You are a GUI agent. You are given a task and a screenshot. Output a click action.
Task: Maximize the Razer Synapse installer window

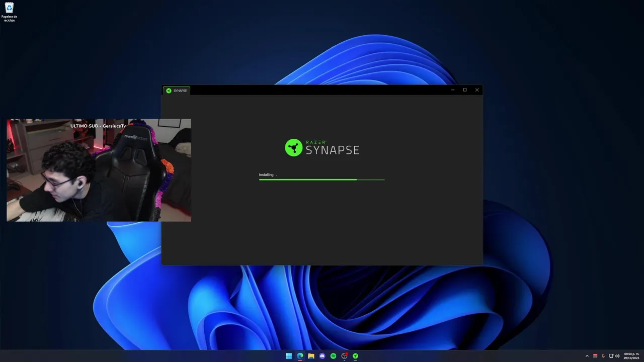pyautogui.click(x=465, y=90)
